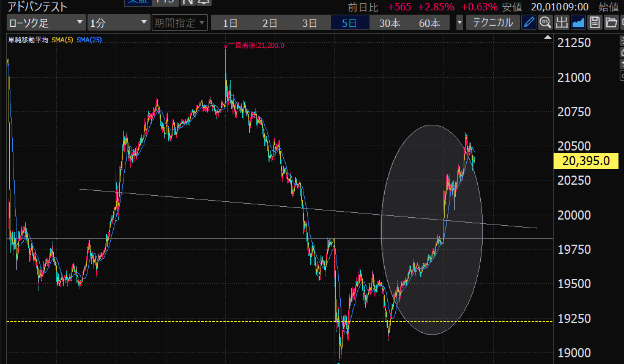Select the 30本 bar count option
This screenshot has width=624, height=364.
click(390, 23)
